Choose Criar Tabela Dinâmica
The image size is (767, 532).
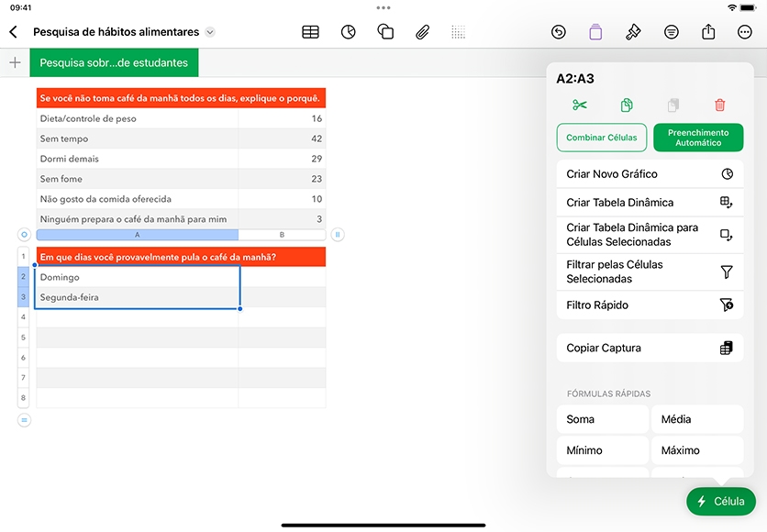[x=650, y=203]
